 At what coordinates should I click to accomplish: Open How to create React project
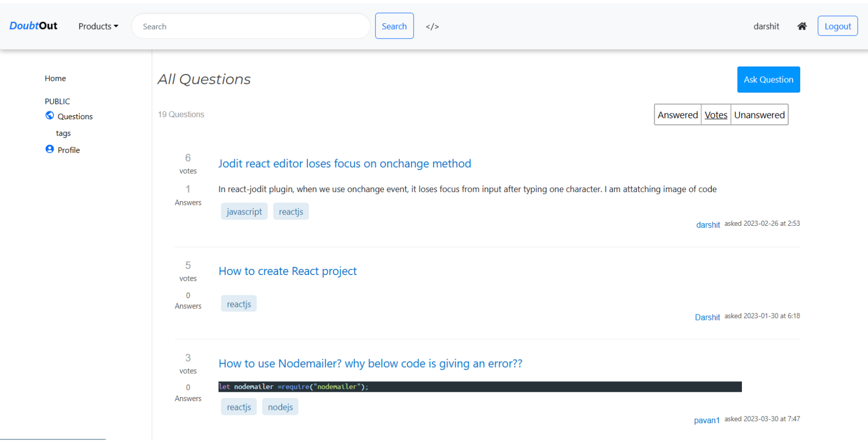pos(287,271)
